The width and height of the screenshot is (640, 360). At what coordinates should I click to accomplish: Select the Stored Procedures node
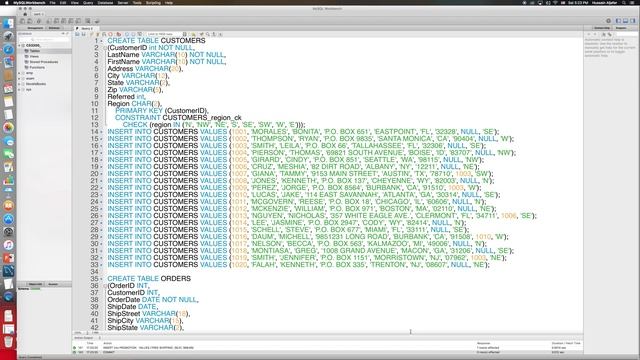(44, 62)
